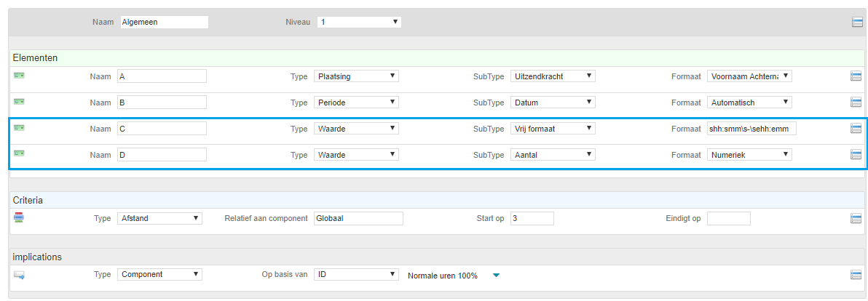Viewport: 868px width, 301px height.
Task: Click the Relatief aan component Globaal field
Action: click(x=358, y=218)
